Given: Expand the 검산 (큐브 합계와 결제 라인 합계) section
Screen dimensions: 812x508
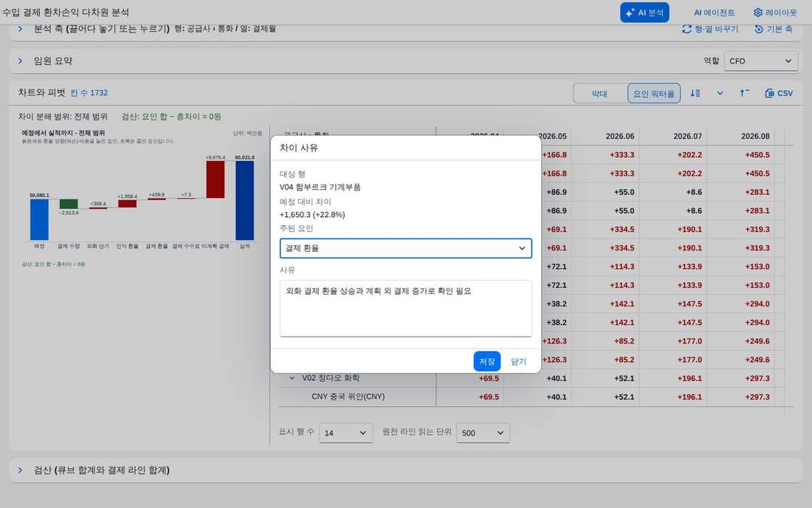Looking at the screenshot, I should (20, 470).
